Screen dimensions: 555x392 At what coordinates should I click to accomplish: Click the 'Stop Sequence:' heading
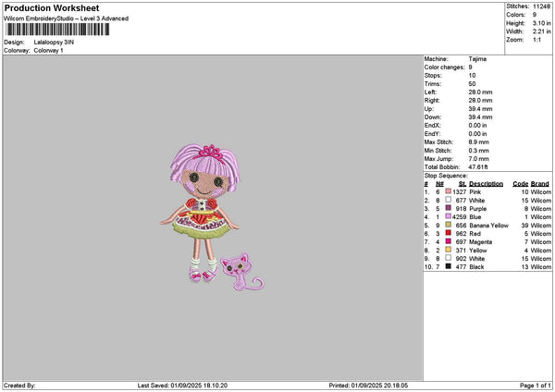pyautogui.click(x=446, y=176)
